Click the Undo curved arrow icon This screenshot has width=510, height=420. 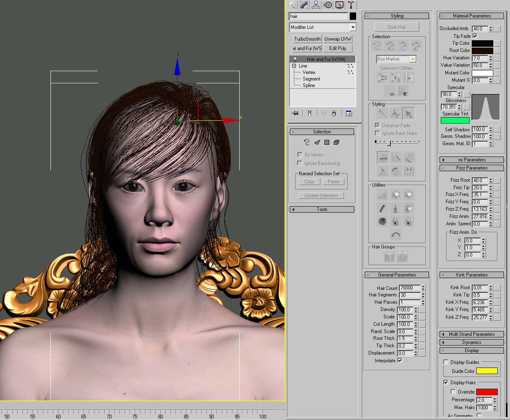[x=395, y=235]
